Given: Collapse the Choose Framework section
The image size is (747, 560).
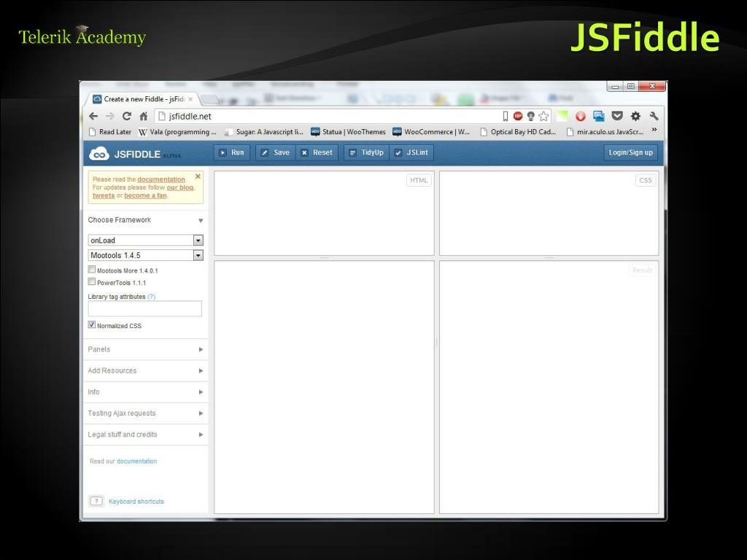Looking at the screenshot, I should pyautogui.click(x=146, y=220).
